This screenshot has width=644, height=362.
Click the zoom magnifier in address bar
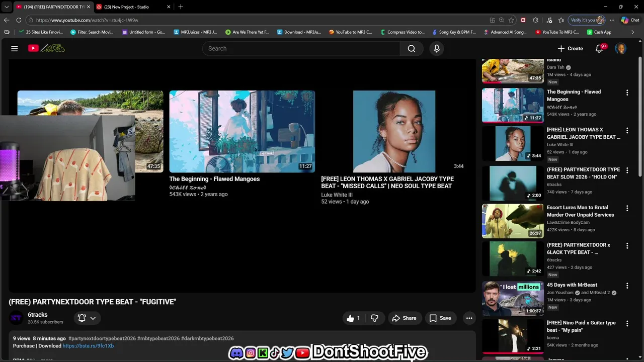click(x=502, y=20)
